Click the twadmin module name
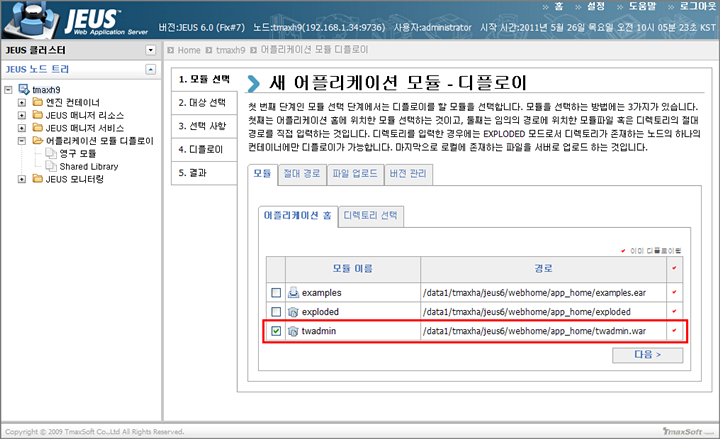Screen dimensions: 720x439 (319, 331)
